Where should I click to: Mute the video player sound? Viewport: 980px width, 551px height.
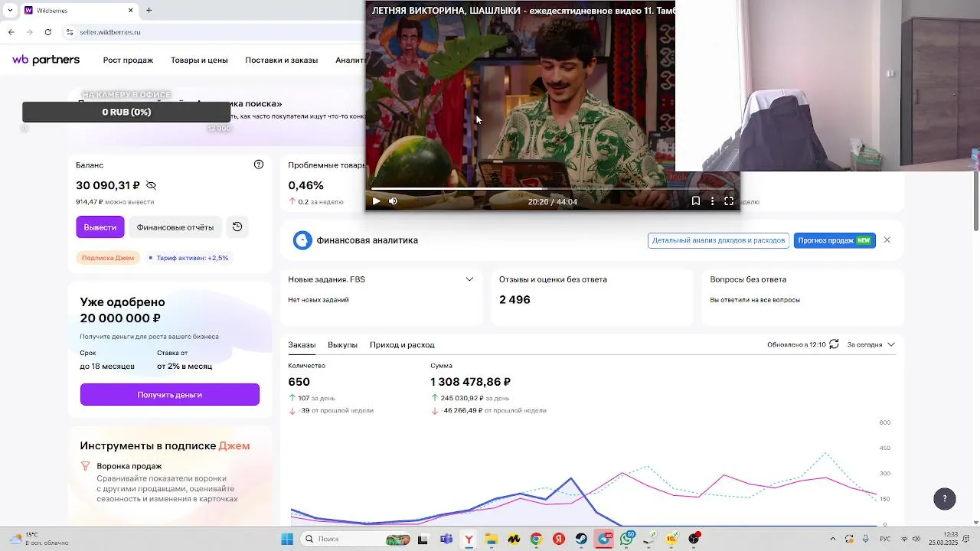click(x=394, y=201)
